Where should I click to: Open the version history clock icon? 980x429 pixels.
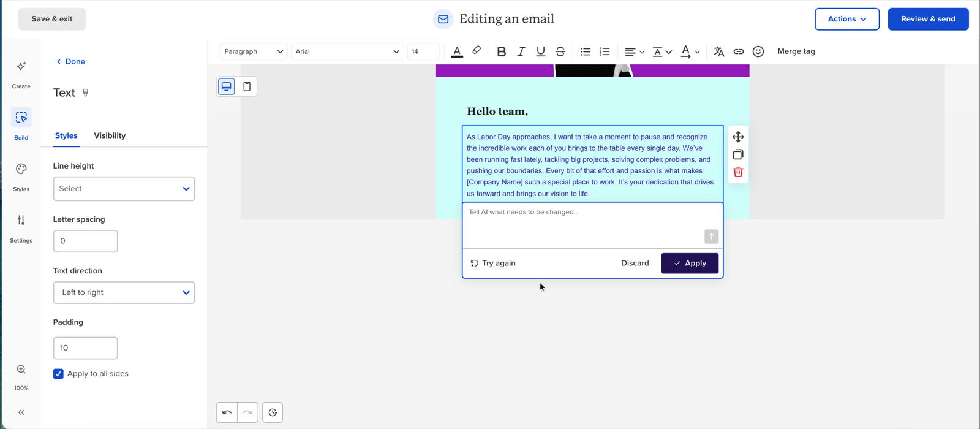click(x=273, y=412)
